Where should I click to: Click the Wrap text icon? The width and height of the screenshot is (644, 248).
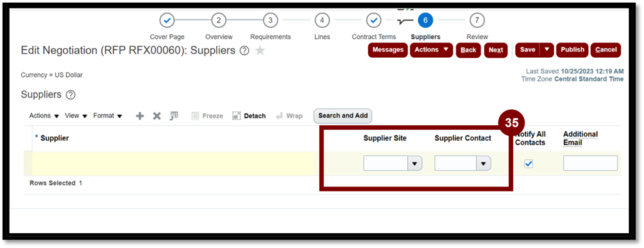click(x=279, y=116)
